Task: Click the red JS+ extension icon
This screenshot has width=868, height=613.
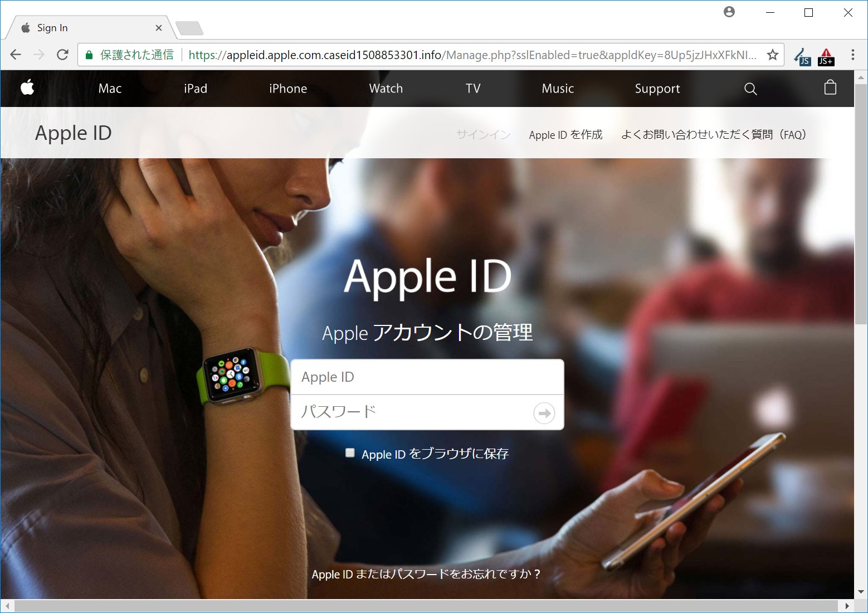Action: pyautogui.click(x=826, y=57)
